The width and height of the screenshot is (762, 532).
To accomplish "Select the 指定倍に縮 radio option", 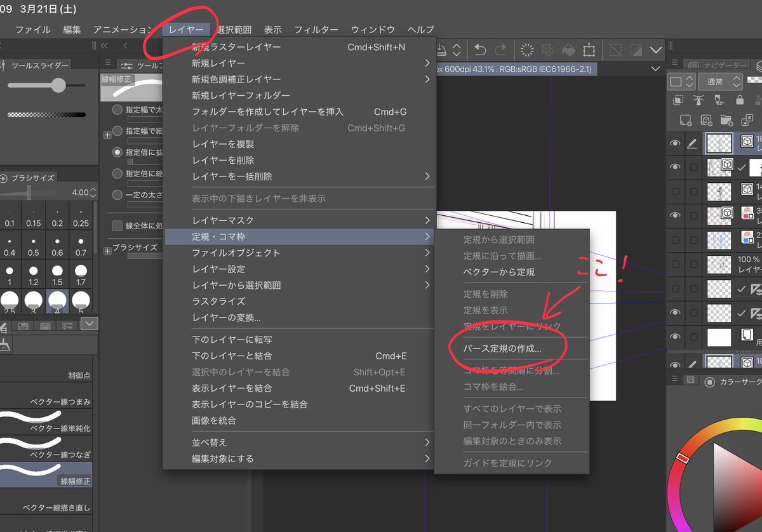I will 117,173.
